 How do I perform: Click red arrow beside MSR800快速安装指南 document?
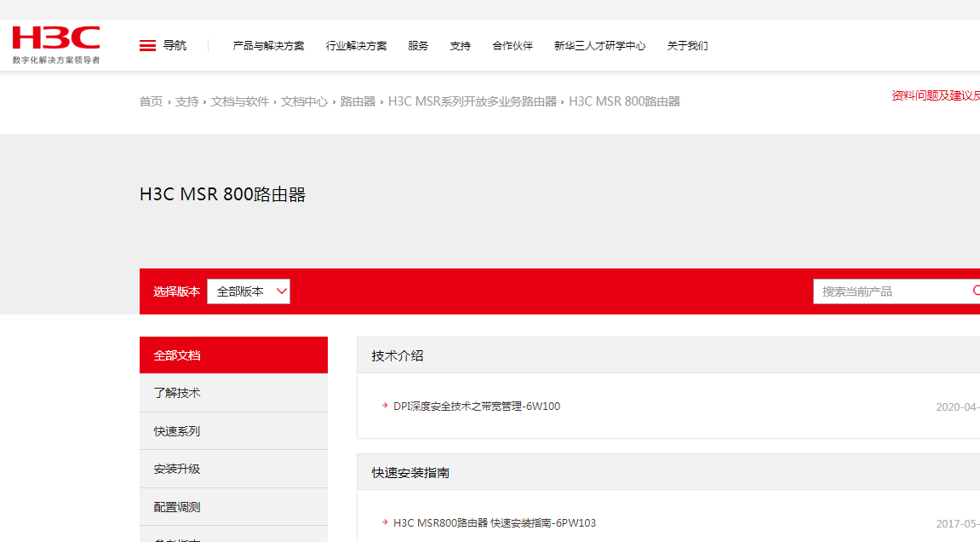[x=385, y=522]
